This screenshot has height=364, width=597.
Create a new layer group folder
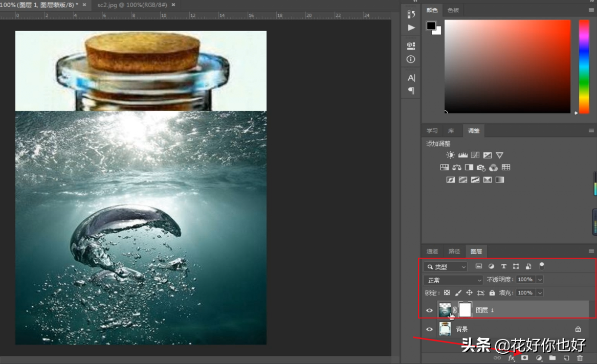coord(552,358)
